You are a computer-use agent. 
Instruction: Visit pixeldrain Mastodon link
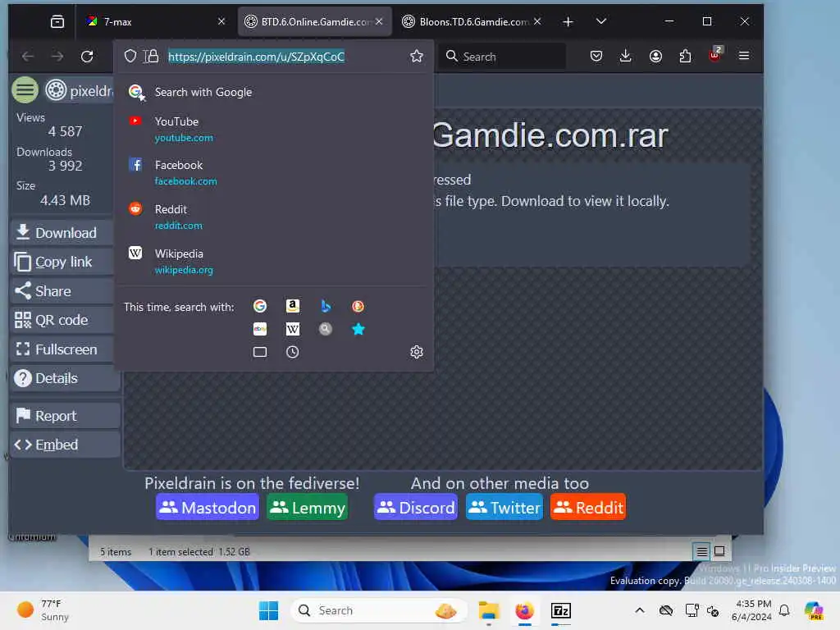(x=208, y=507)
